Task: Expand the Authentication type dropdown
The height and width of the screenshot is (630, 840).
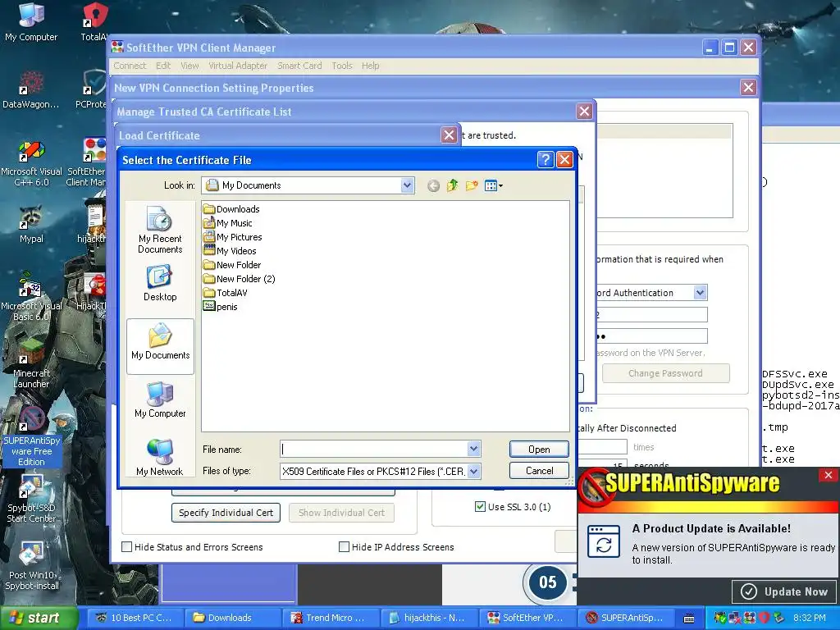Action: 701,293
